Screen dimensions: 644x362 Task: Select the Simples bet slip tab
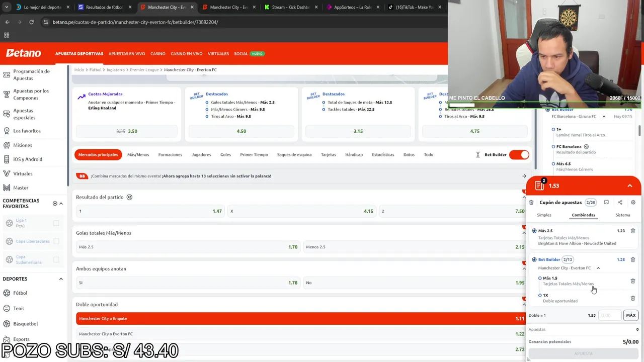[544, 215]
